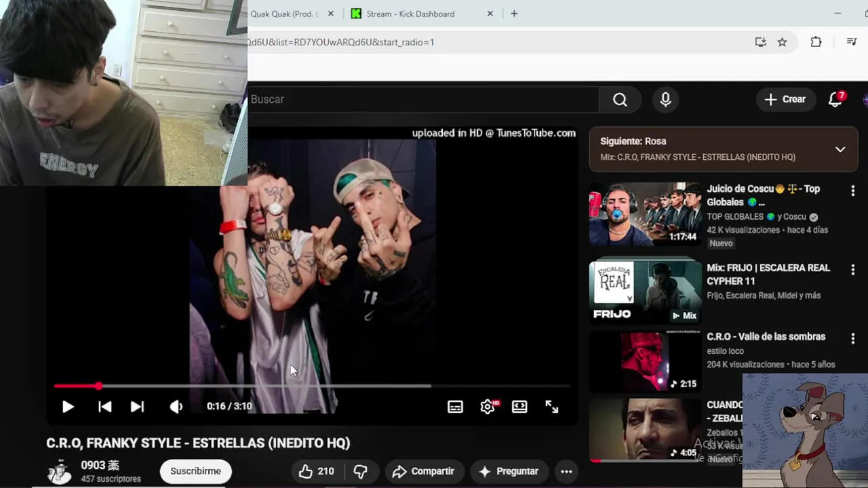Open Juicio de Coscu - Top Globales title
The height and width of the screenshot is (488, 868).
coord(764,195)
